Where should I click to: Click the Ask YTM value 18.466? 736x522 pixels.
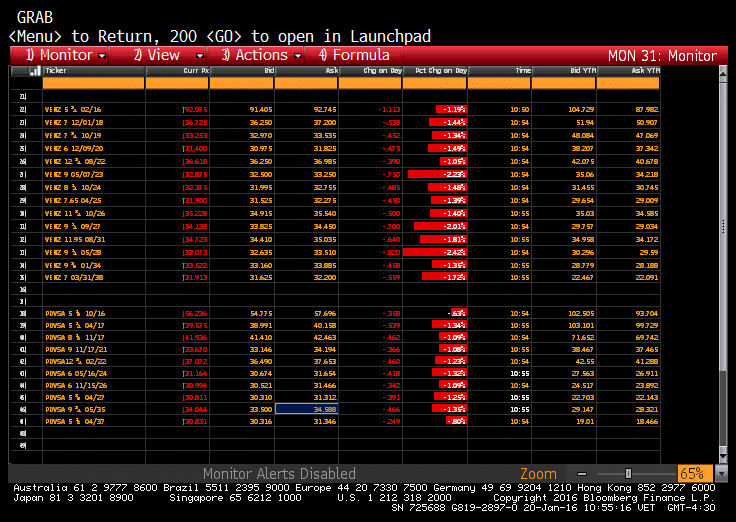pos(647,422)
